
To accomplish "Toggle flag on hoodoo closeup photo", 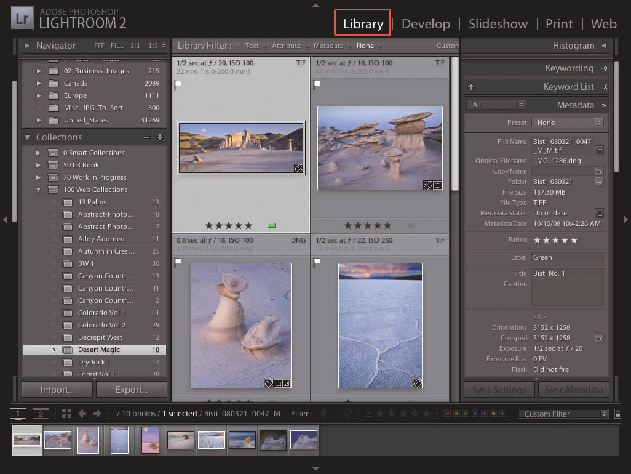I will pyautogui.click(x=178, y=262).
